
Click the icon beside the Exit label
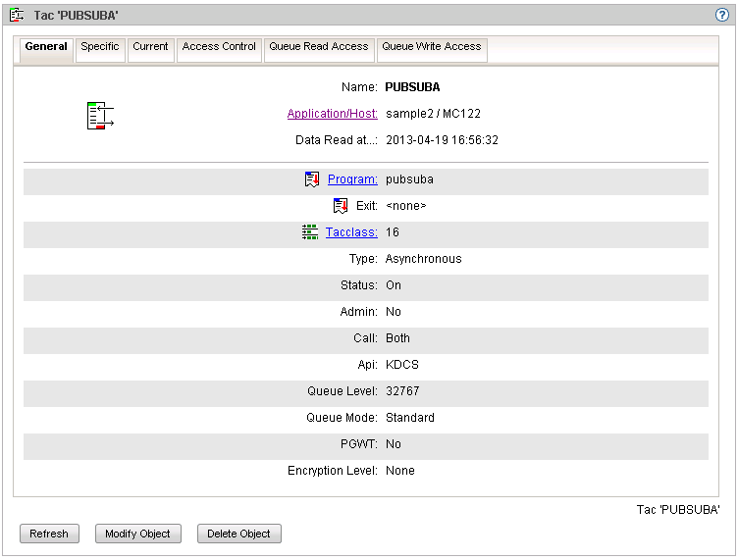click(x=341, y=206)
